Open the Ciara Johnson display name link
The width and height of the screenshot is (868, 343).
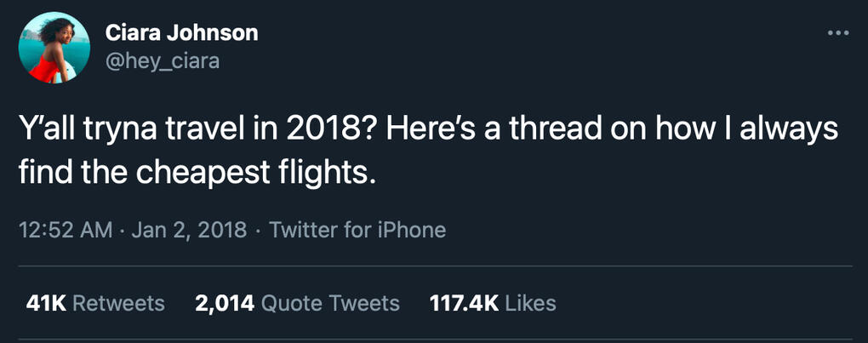click(181, 33)
